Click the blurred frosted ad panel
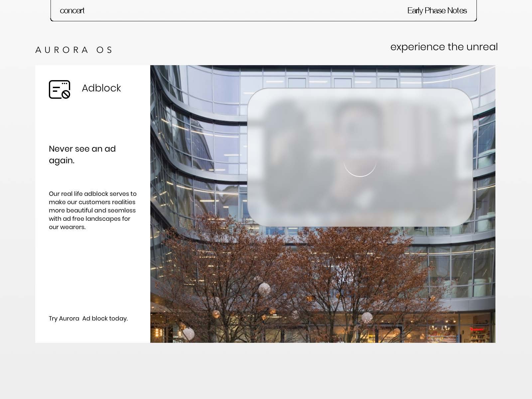 [x=360, y=157]
